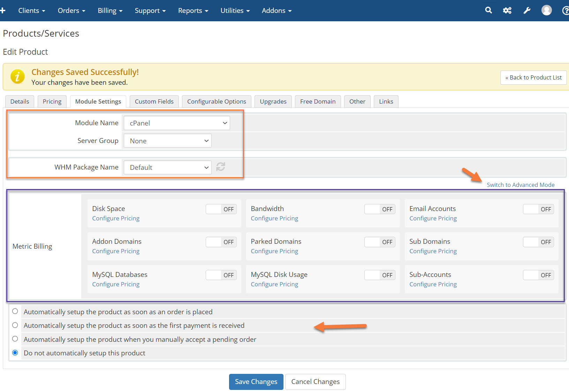This screenshot has width=569, height=392.
Task: Click the wrench setup icon
Action: pos(527,10)
